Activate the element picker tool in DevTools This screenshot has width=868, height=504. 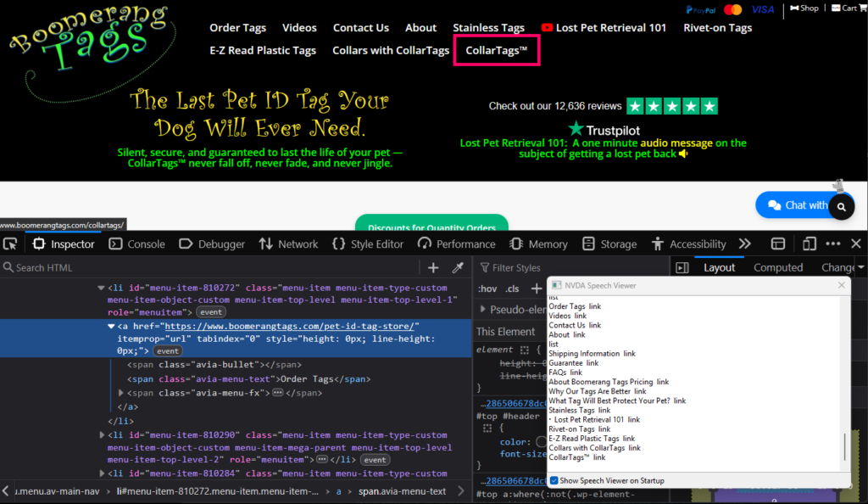(10, 244)
